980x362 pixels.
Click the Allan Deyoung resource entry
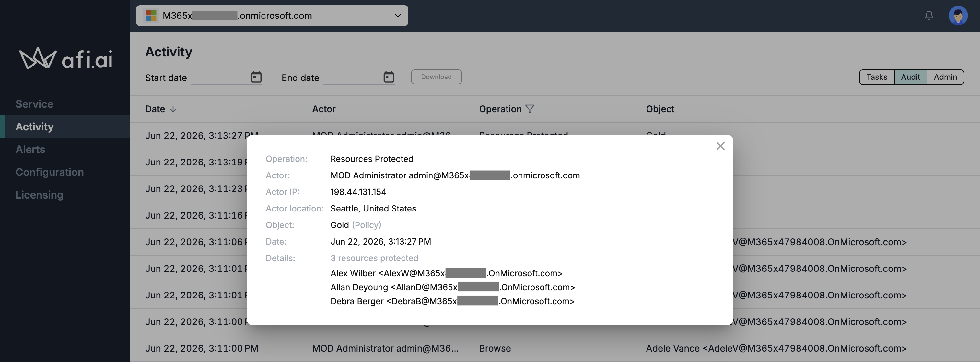click(x=453, y=287)
